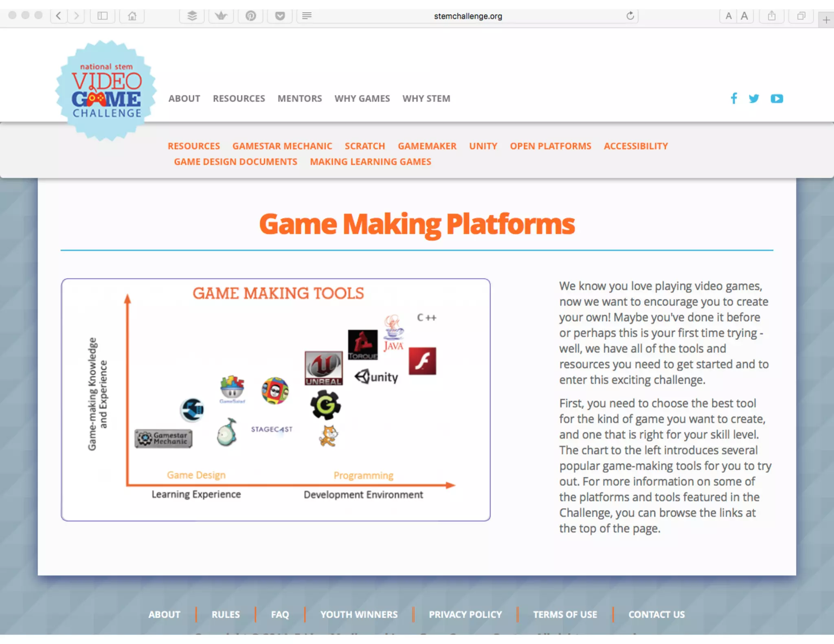Image resolution: width=834 pixels, height=644 pixels.
Task: Open the YouTube social icon
Action: point(777,99)
